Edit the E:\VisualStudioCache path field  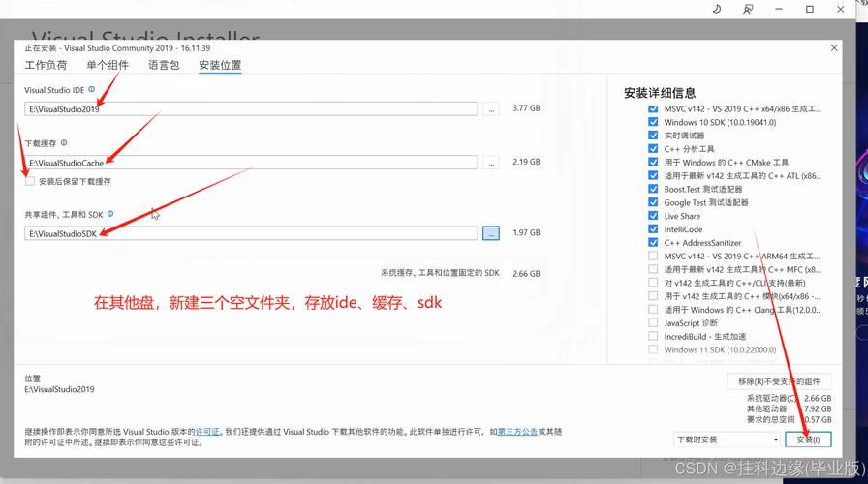click(251, 163)
